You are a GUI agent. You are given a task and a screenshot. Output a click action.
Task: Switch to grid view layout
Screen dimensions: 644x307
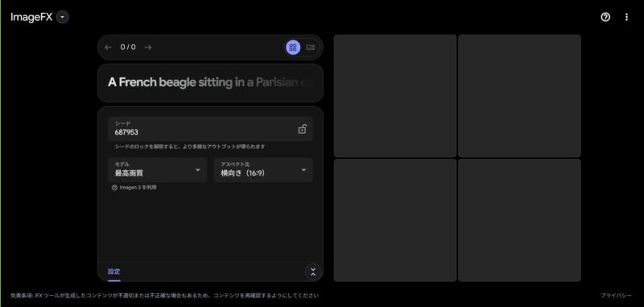(x=293, y=48)
